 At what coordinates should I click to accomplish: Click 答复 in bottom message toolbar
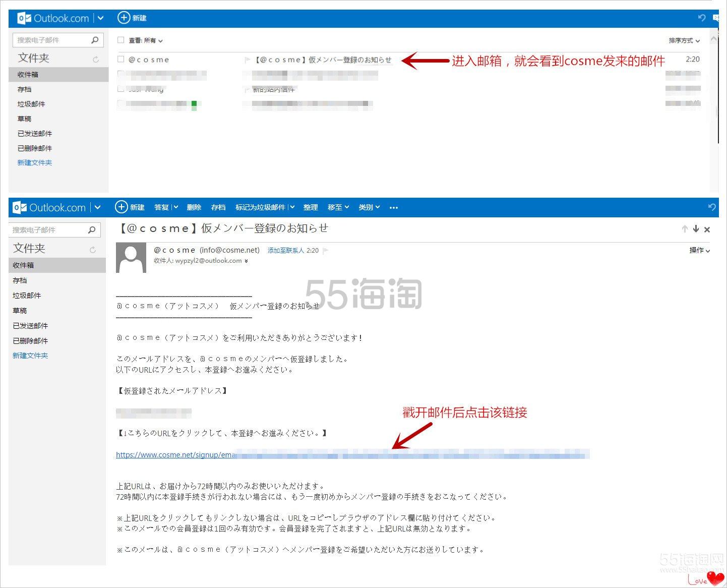tap(161, 207)
